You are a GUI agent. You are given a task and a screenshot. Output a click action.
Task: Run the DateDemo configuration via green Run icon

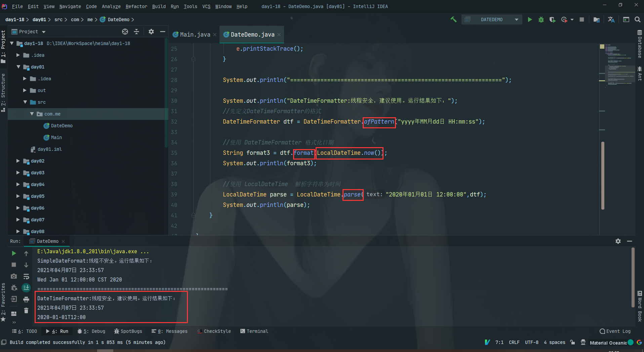pyautogui.click(x=530, y=19)
